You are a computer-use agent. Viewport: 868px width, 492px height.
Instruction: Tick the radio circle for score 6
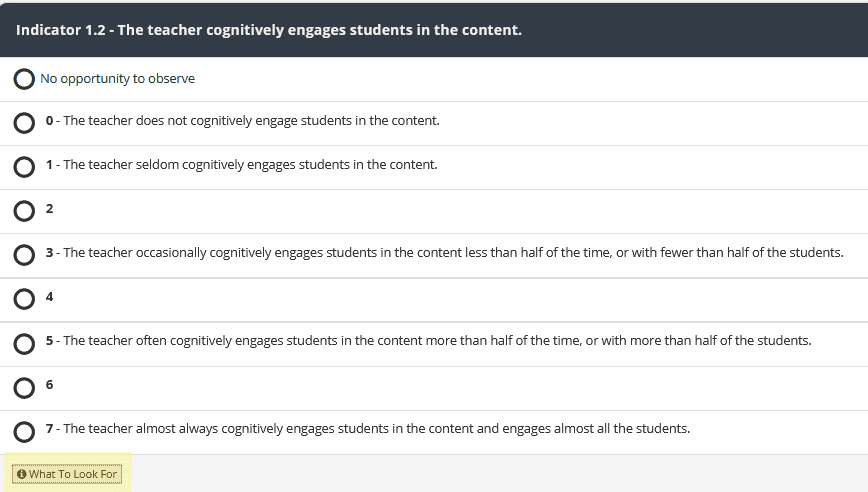[x=24, y=388]
